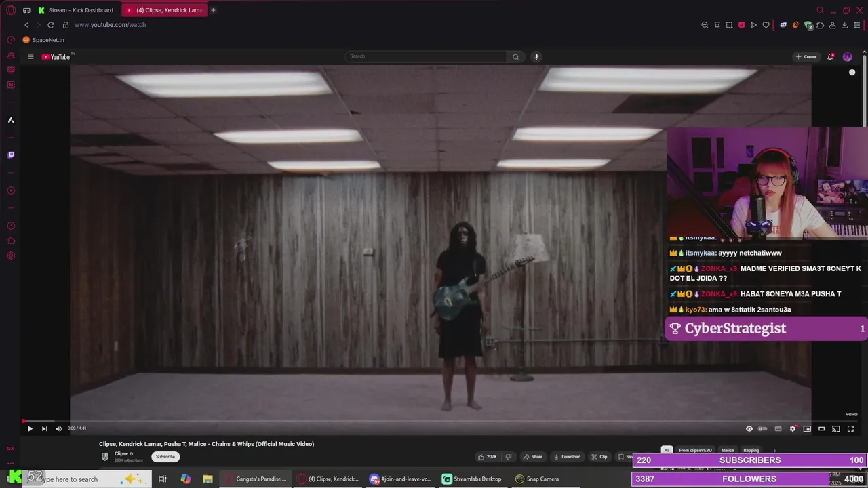Open a new browser tab

(213, 10)
